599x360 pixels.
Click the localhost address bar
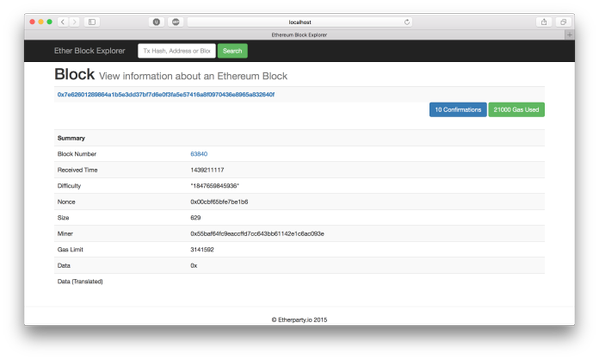point(300,22)
